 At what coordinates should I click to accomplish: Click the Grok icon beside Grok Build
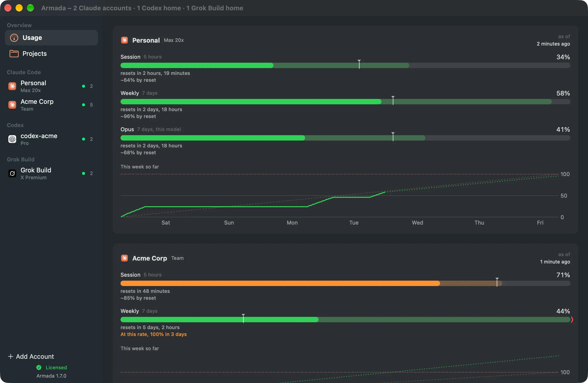pos(12,173)
